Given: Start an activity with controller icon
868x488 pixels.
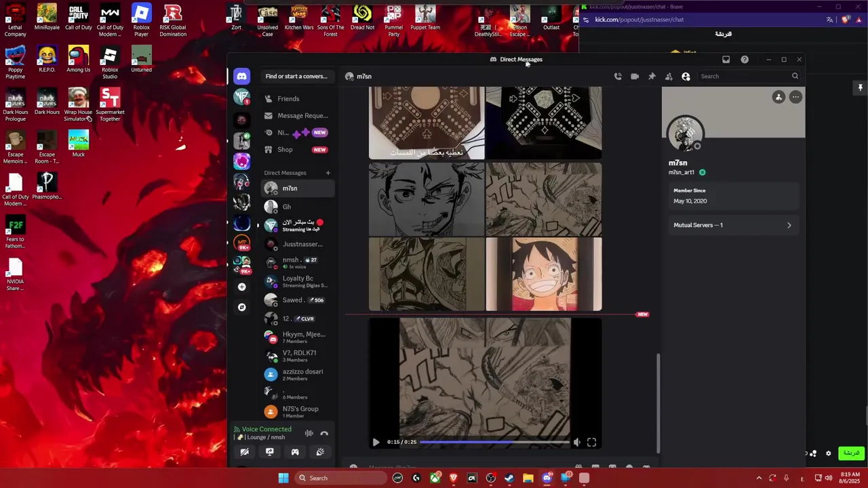Looking at the screenshot, I should (x=295, y=452).
